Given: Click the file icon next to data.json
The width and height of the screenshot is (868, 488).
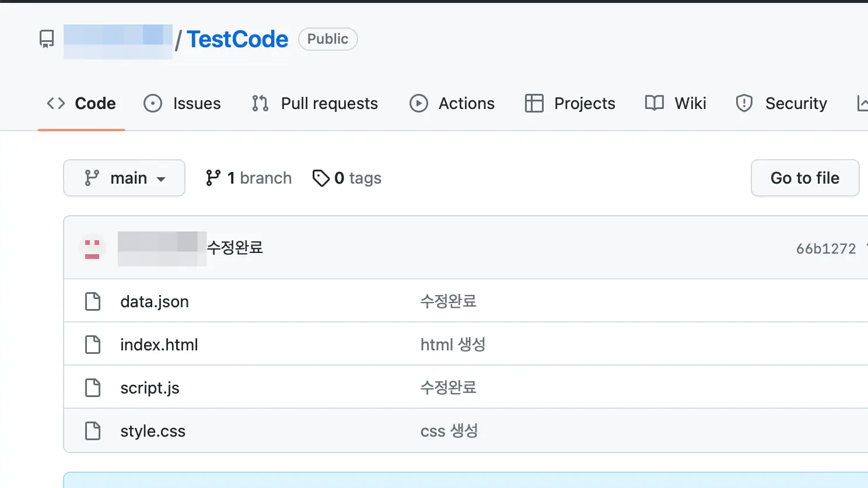Looking at the screenshot, I should coord(93,301).
